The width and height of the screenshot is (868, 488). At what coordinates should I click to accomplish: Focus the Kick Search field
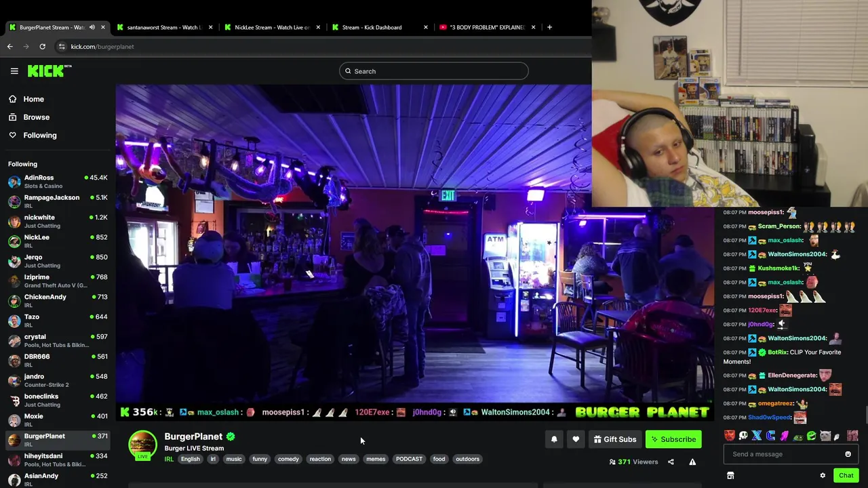click(x=434, y=71)
